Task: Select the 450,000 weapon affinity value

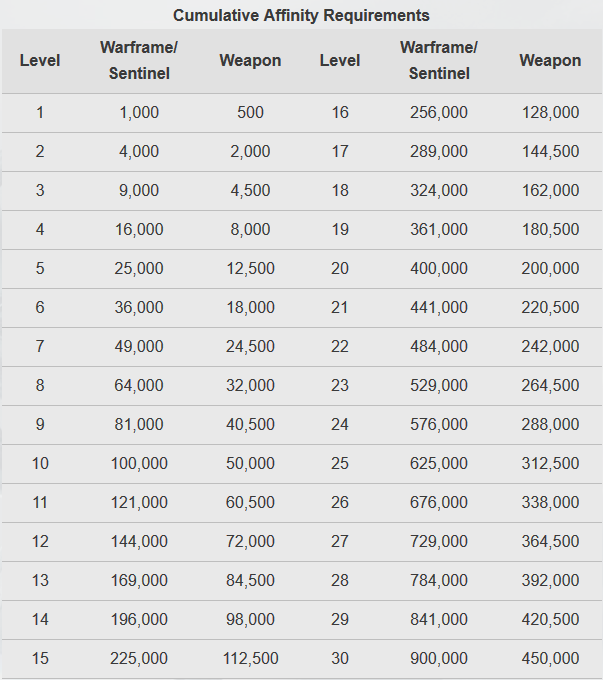Action: point(550,658)
